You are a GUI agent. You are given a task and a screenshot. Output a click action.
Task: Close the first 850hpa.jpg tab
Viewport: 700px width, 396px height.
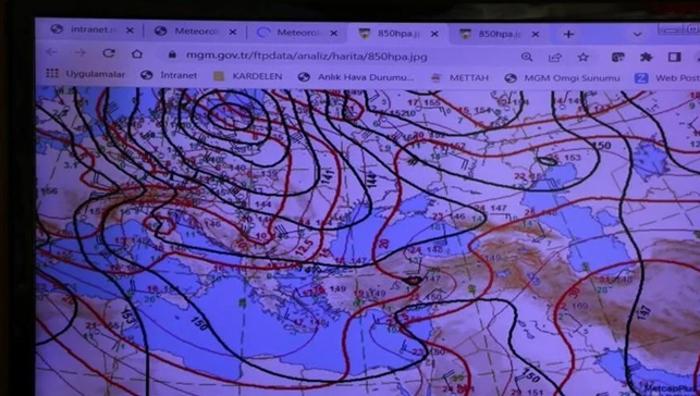click(x=434, y=34)
